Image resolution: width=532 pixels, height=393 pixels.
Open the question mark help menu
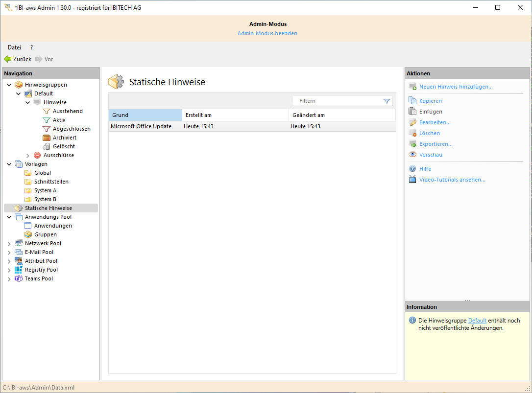[x=31, y=47]
